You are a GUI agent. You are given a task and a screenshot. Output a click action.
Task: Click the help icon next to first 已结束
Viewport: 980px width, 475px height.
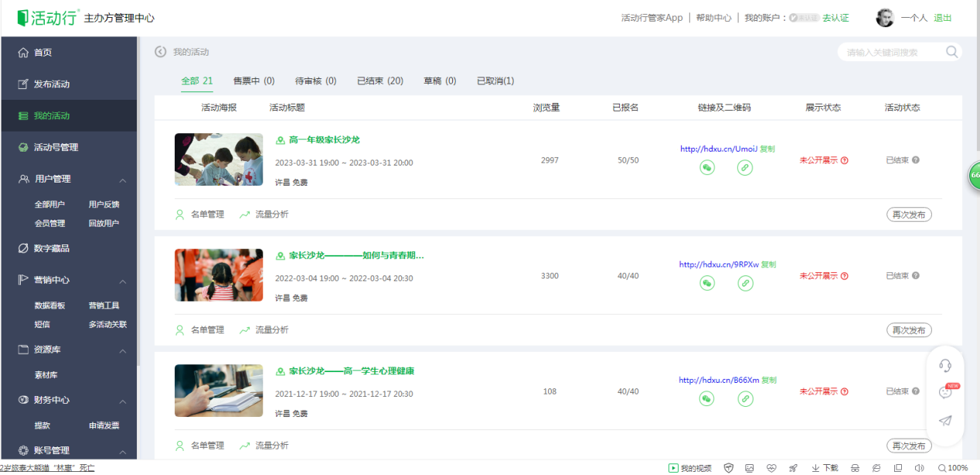(916, 160)
